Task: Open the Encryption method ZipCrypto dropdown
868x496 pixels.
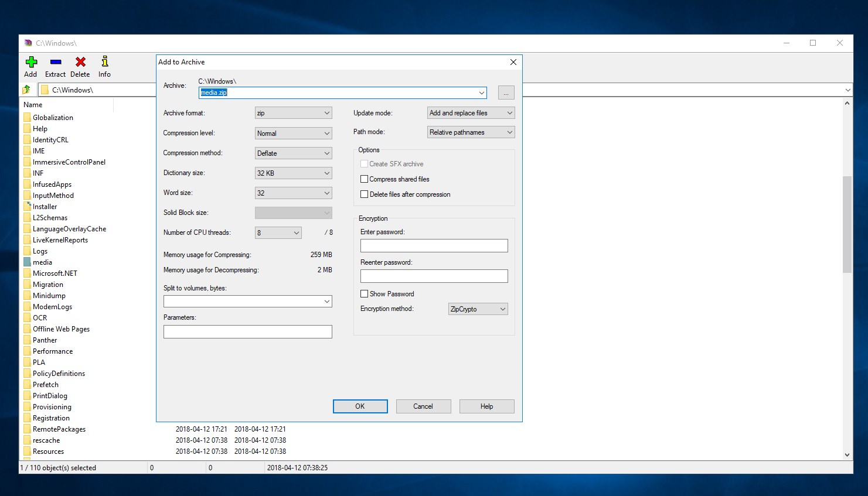Action: [478, 309]
